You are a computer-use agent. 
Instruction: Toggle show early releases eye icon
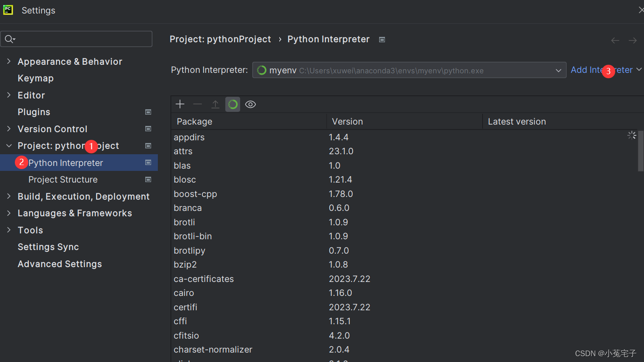tap(250, 104)
